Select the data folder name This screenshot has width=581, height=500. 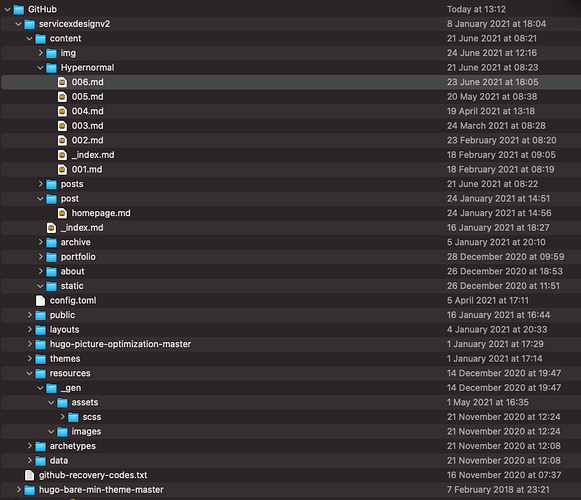click(x=59, y=461)
